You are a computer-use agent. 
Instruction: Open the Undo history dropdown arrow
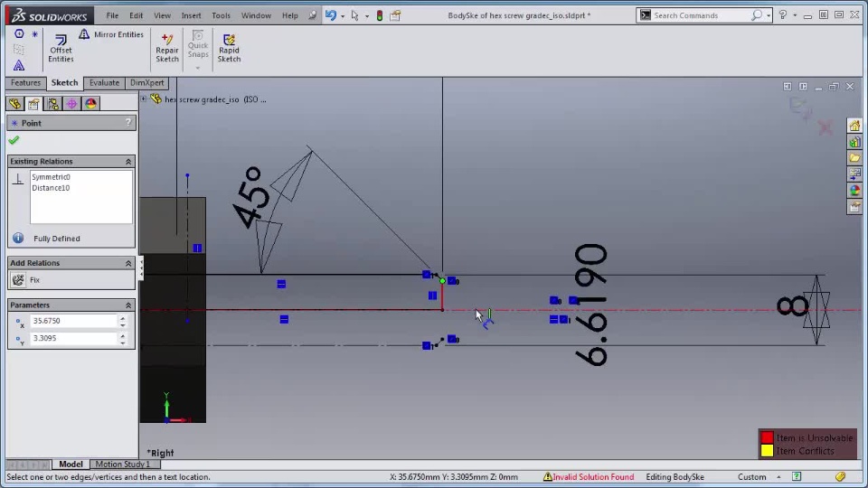pyautogui.click(x=343, y=16)
